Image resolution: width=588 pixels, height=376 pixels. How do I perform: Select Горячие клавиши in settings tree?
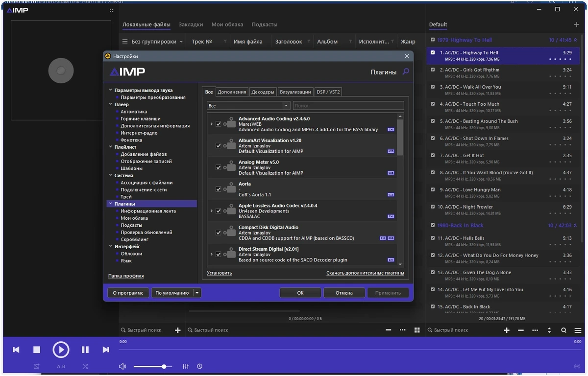pos(140,118)
